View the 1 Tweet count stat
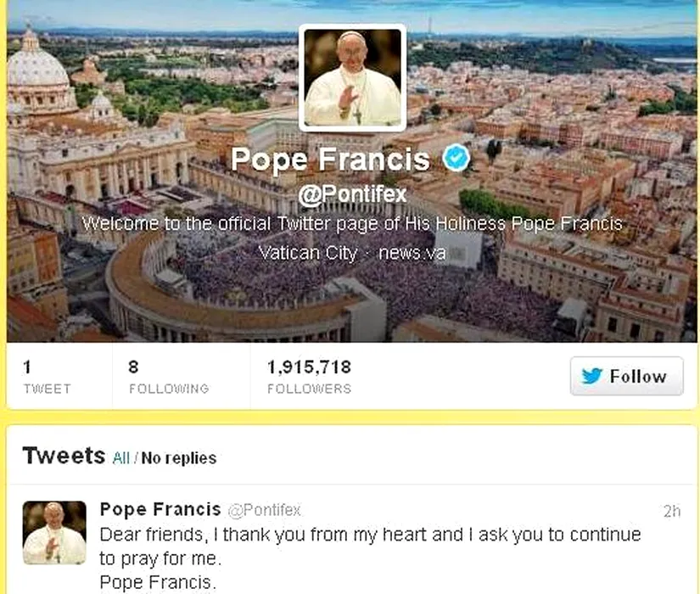The height and width of the screenshot is (594, 700). tap(47, 377)
